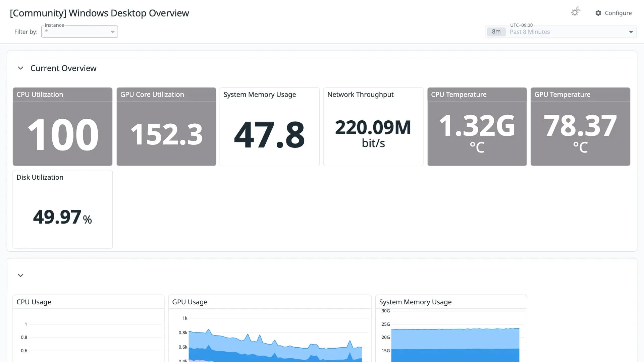Click the GPU Temperature 78.37 value
The width and height of the screenshot is (644, 362).
pyautogui.click(x=580, y=133)
